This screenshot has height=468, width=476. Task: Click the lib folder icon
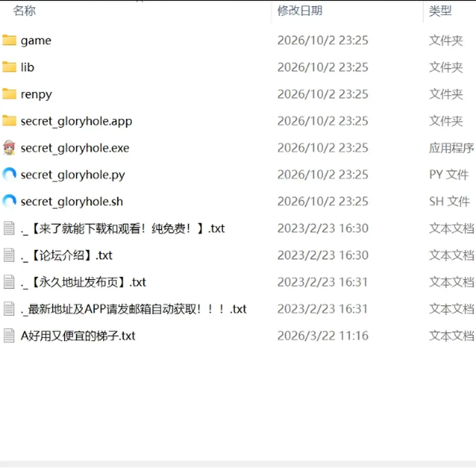[x=9, y=67]
